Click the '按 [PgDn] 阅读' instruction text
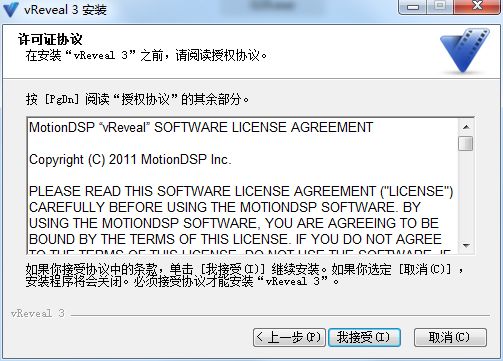 pyautogui.click(x=137, y=99)
